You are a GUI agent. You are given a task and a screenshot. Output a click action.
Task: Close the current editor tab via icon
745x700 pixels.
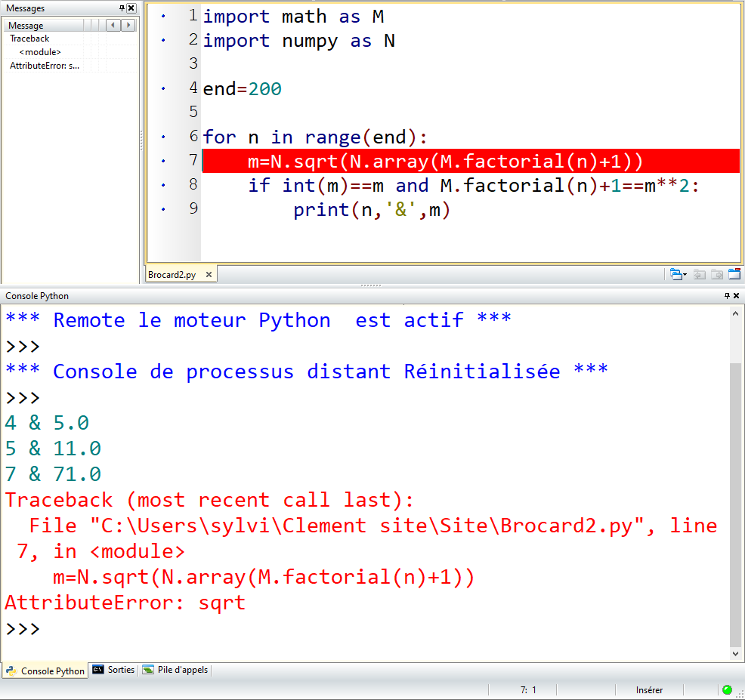tap(734, 275)
